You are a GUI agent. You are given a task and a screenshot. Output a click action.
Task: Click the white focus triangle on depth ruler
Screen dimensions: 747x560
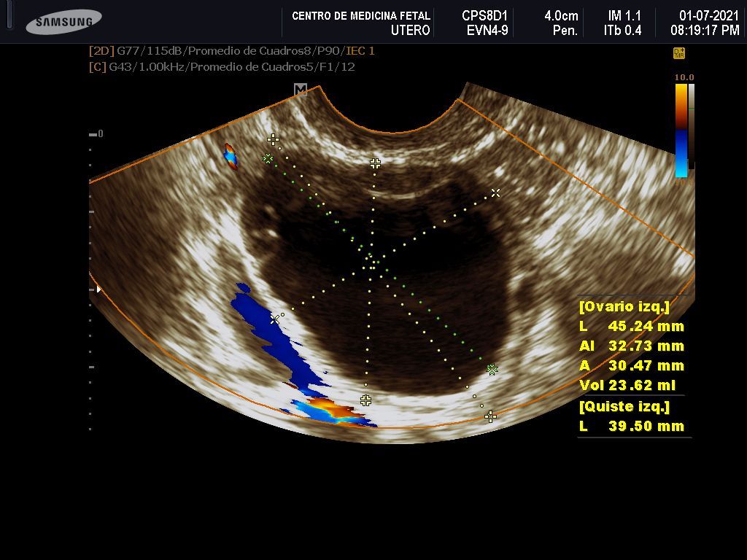pyautogui.click(x=98, y=289)
